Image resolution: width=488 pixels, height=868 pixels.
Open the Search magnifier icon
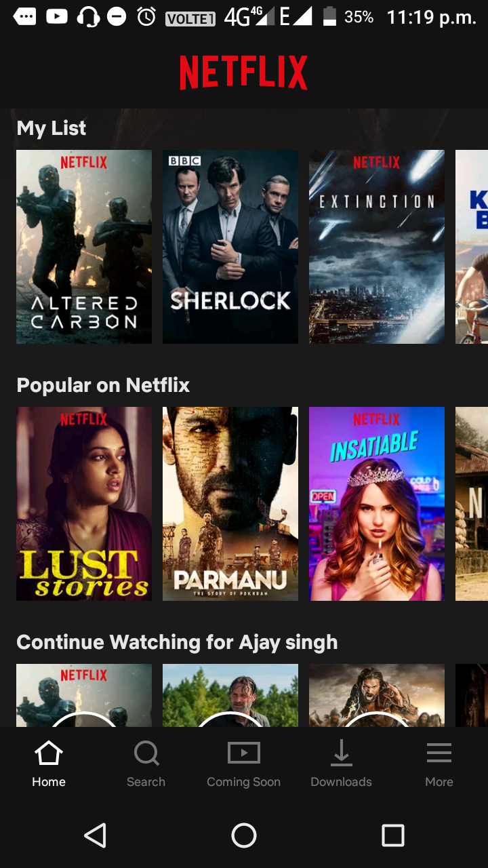point(146,753)
